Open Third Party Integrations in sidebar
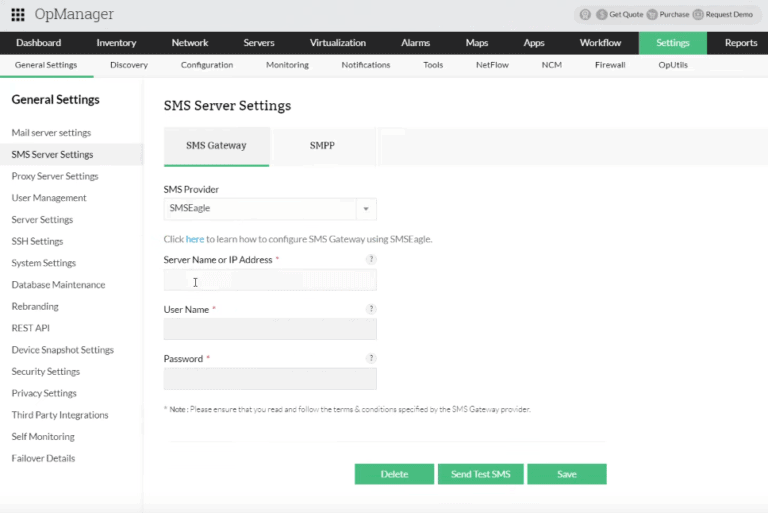Viewport: 768px width, 513px height. tap(60, 415)
